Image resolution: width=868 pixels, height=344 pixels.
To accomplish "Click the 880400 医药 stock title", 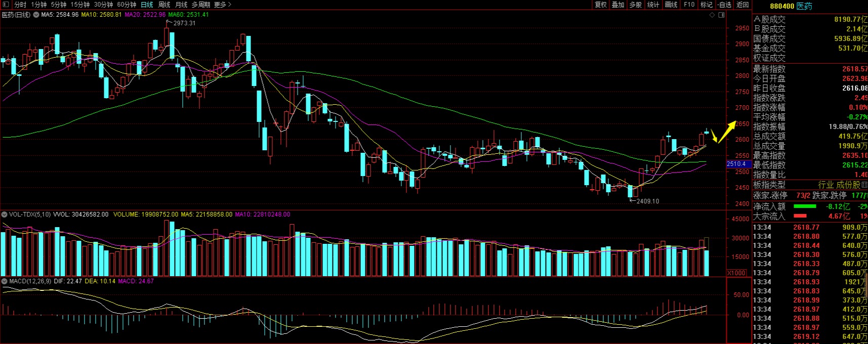I will point(791,6).
